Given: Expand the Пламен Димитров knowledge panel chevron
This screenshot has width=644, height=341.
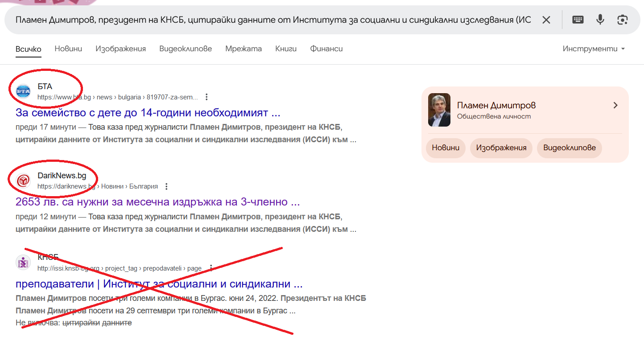Looking at the screenshot, I should pyautogui.click(x=615, y=105).
